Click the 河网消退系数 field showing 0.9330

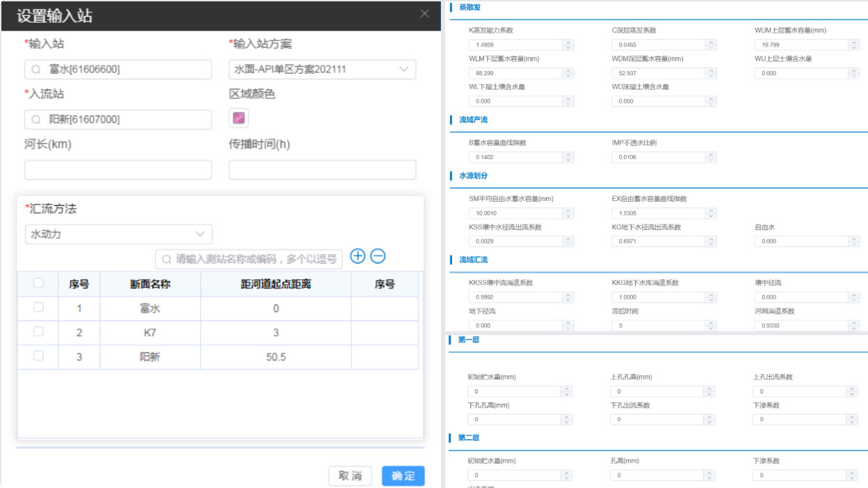point(807,325)
